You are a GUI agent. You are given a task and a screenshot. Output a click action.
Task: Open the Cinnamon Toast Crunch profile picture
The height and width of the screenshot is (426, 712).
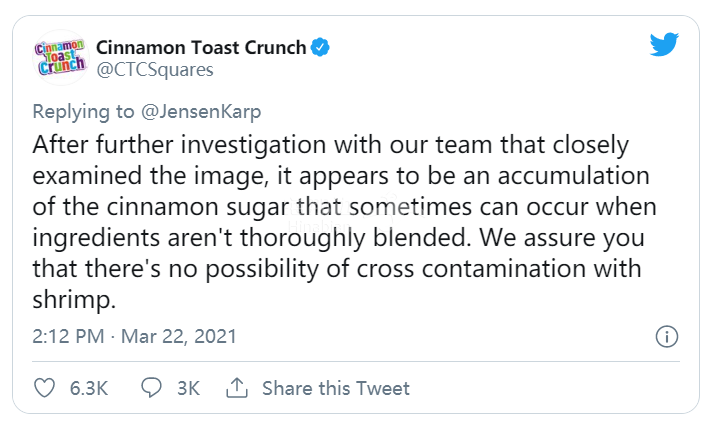coord(60,58)
